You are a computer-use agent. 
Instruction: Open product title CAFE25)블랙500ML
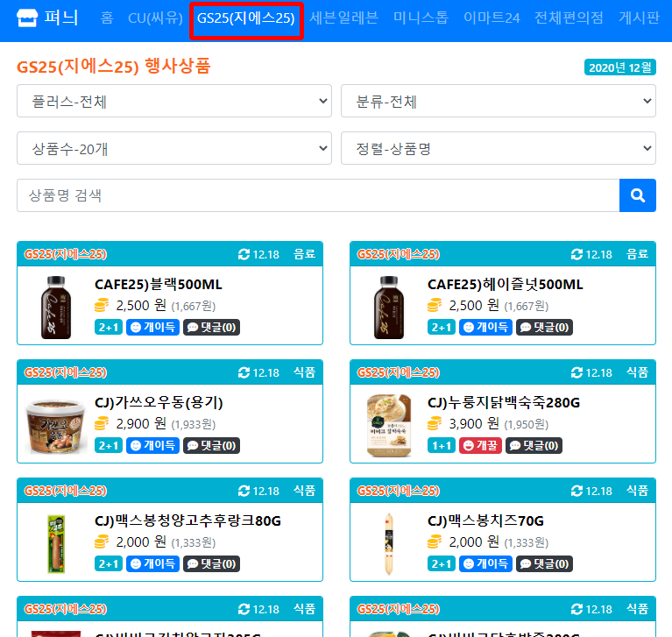(x=159, y=285)
